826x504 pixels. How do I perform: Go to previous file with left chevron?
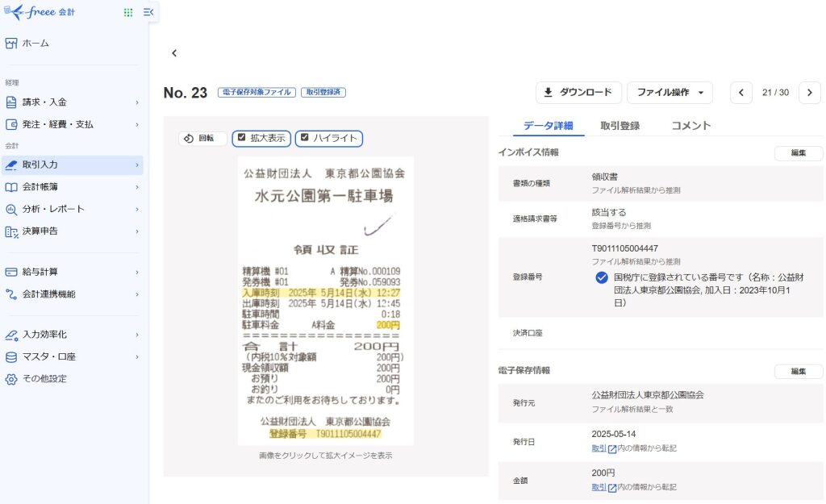[x=741, y=93]
